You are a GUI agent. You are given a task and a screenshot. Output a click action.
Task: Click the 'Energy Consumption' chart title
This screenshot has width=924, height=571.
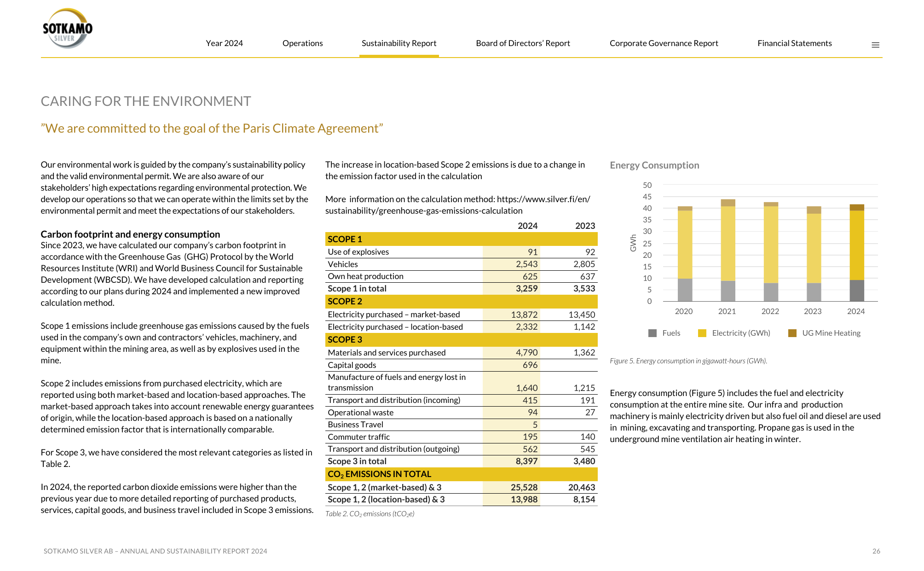pos(654,165)
